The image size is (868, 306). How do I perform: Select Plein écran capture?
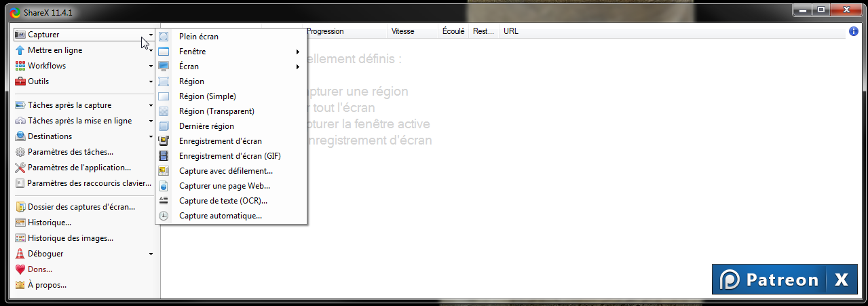pos(231,37)
